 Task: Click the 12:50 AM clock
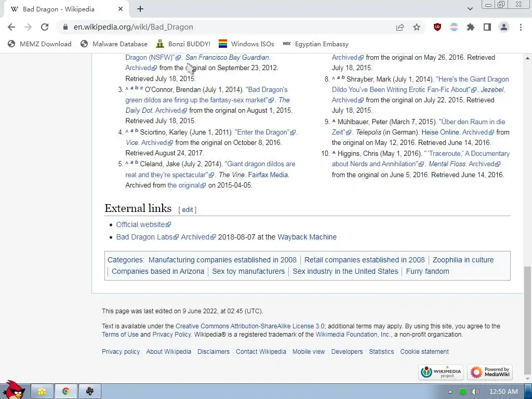click(x=503, y=392)
